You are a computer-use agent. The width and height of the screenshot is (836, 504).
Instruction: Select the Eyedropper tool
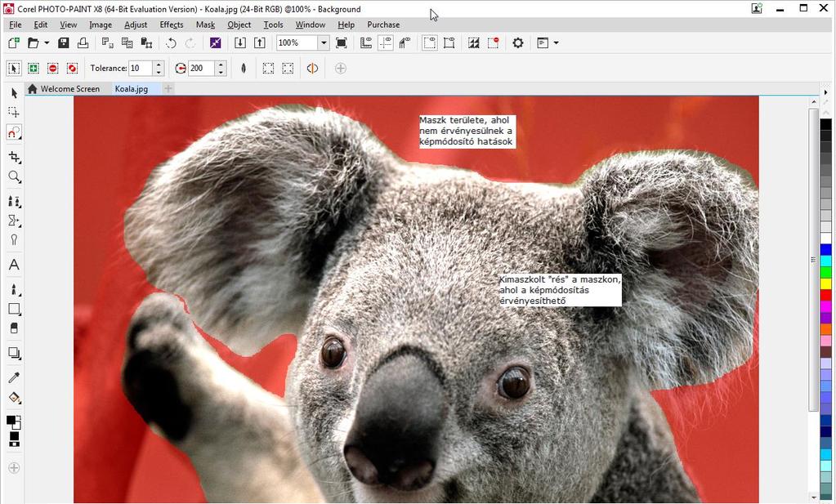click(x=14, y=377)
